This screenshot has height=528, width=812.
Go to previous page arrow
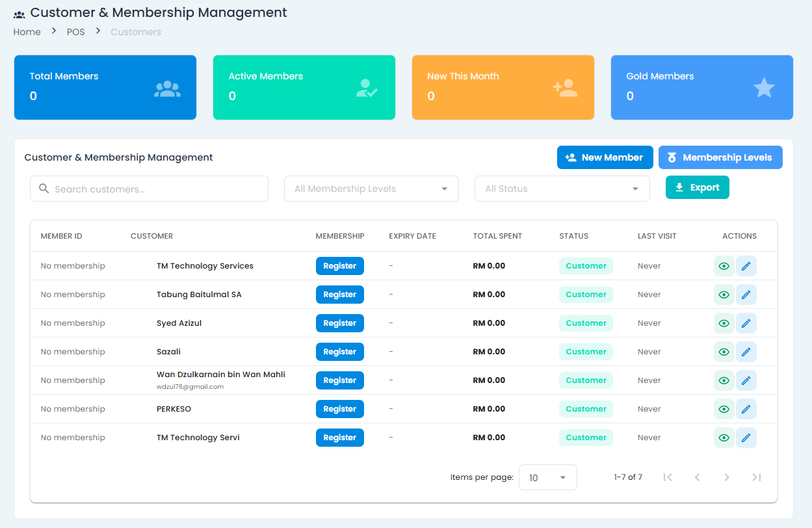click(697, 477)
